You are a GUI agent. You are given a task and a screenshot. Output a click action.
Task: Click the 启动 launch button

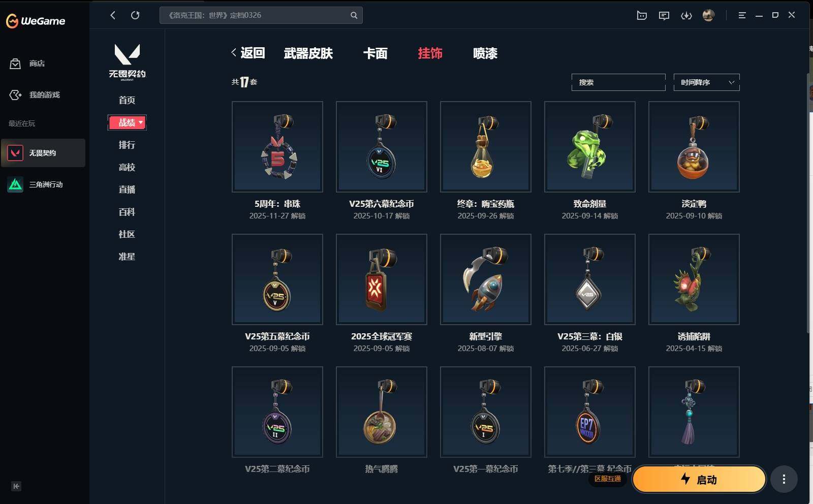click(x=699, y=479)
